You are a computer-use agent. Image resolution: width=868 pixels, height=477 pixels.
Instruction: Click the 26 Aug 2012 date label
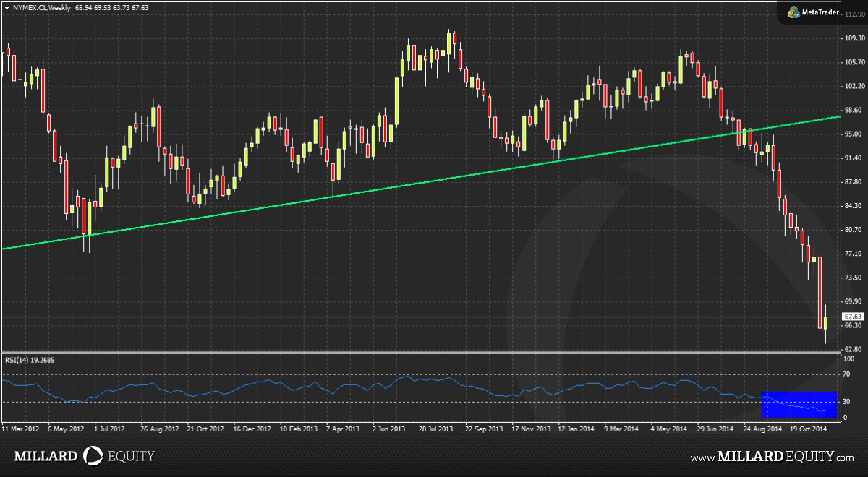click(159, 429)
